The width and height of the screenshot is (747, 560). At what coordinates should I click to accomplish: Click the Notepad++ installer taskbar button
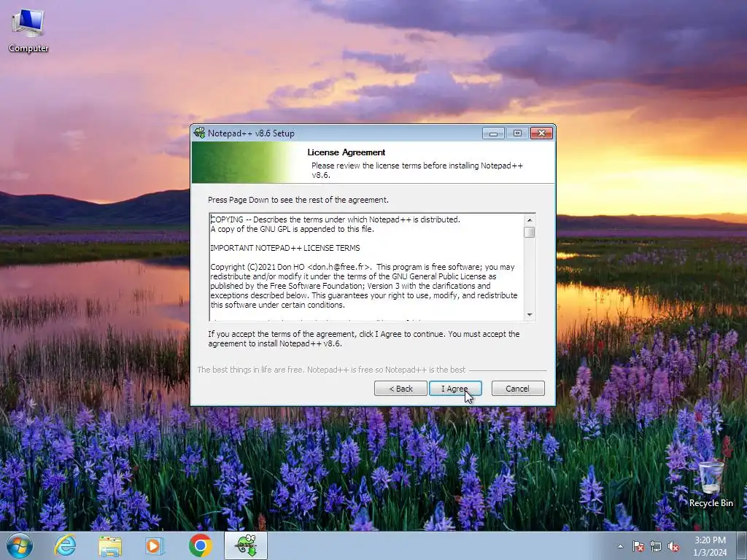246,545
